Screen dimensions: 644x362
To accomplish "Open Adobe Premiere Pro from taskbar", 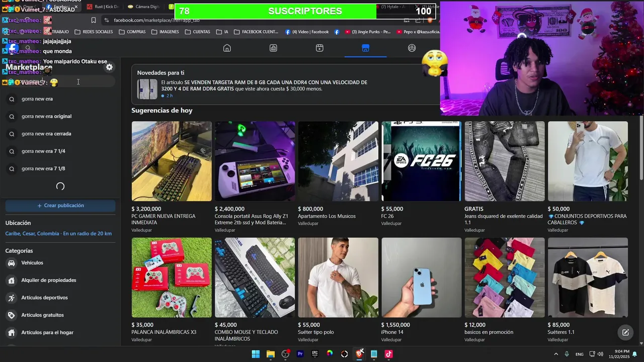I will 300,354.
